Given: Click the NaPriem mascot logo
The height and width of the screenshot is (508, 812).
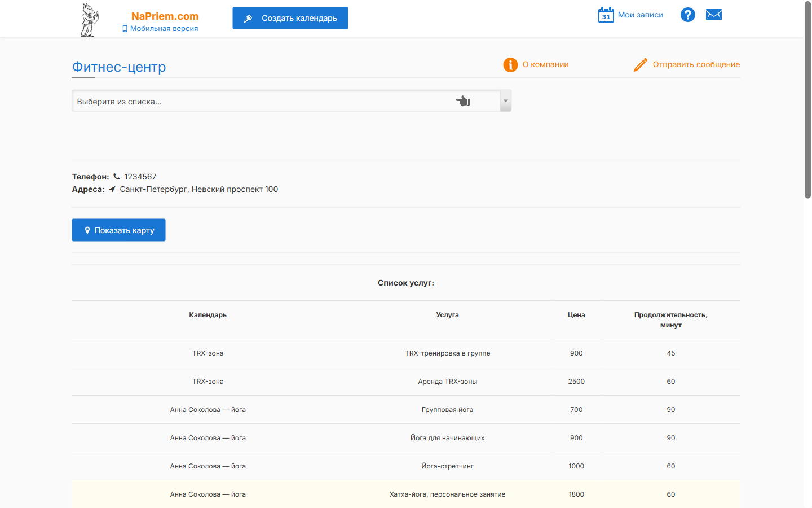Looking at the screenshot, I should [89, 20].
